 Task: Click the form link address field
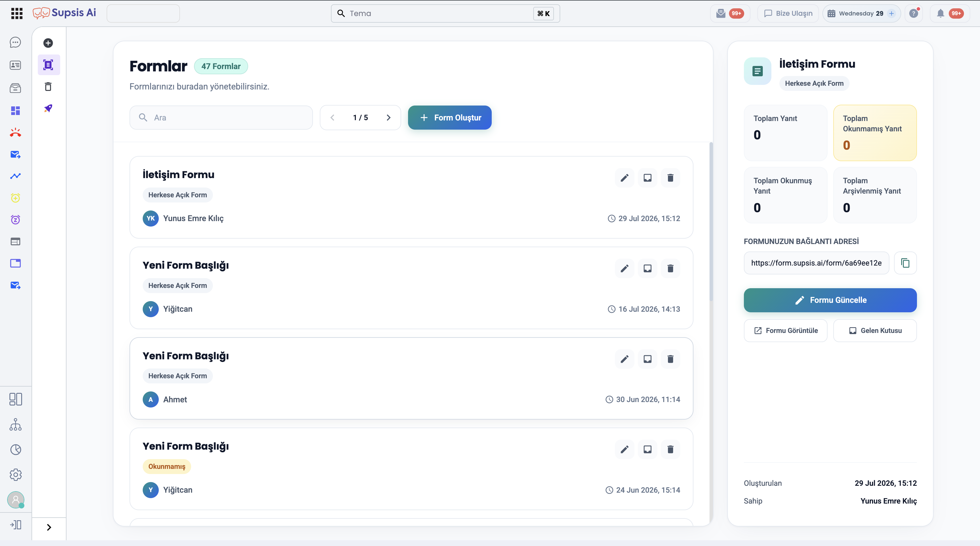coord(816,263)
